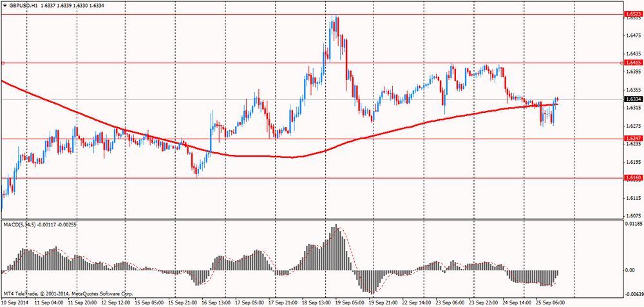Select the horizontal support line at 1.6160
Image resolution: width=644 pixels, height=307 pixels.
point(312,178)
